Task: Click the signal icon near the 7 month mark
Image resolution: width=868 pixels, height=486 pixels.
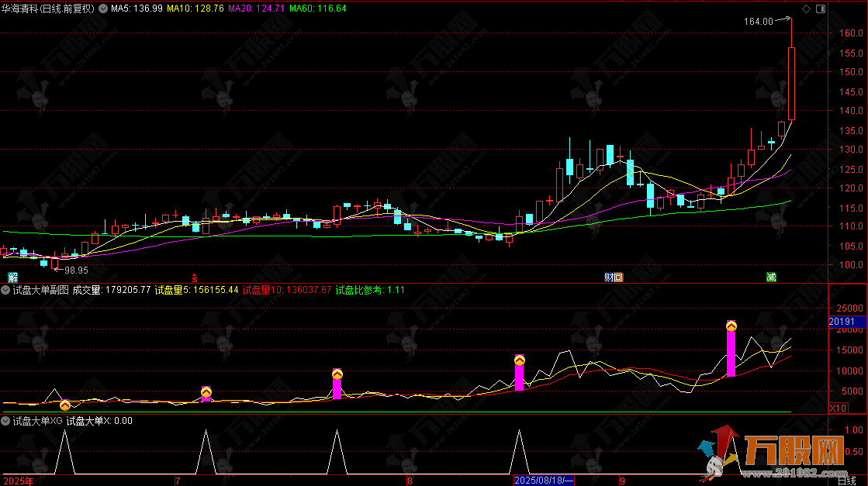Action: [x=206, y=392]
